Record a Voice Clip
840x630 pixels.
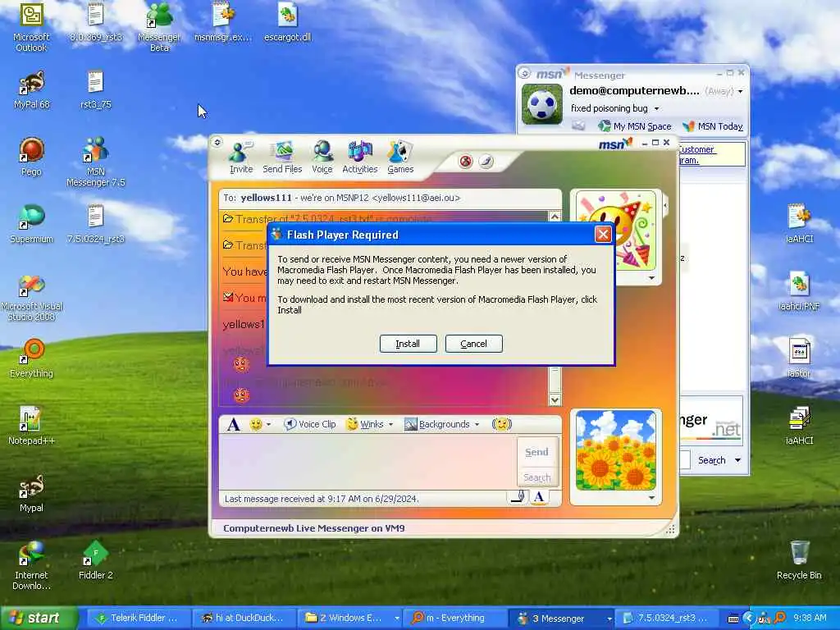tap(309, 424)
